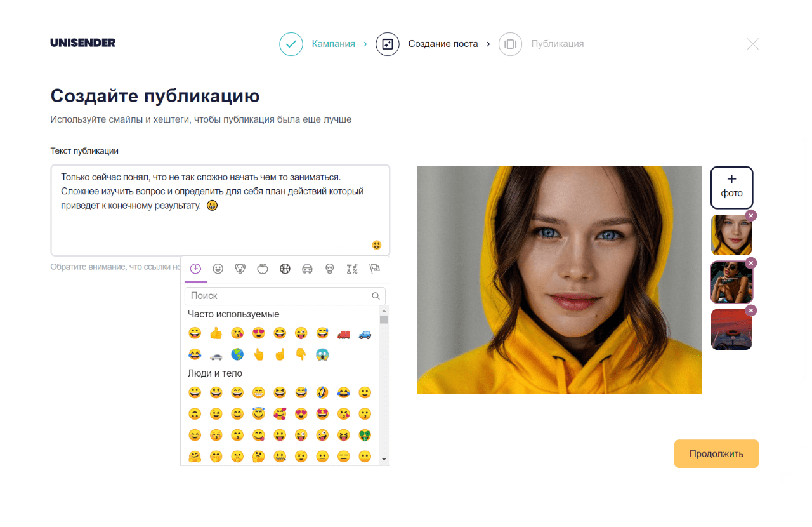Image resolution: width=812 pixels, height=527 pixels.
Task: Click the completed step checkmark icon
Action: click(291, 44)
